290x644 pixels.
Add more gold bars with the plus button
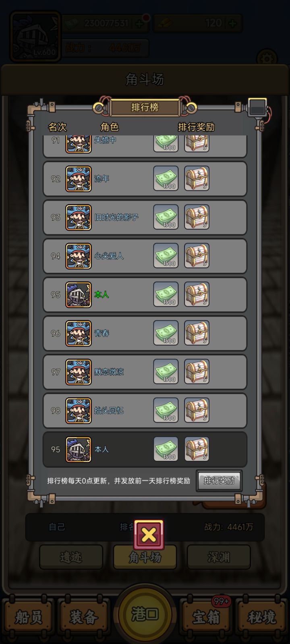pyautogui.click(x=232, y=23)
